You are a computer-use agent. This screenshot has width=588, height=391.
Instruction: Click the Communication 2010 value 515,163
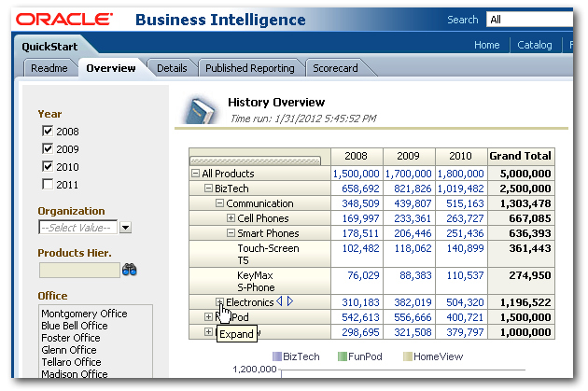click(465, 203)
